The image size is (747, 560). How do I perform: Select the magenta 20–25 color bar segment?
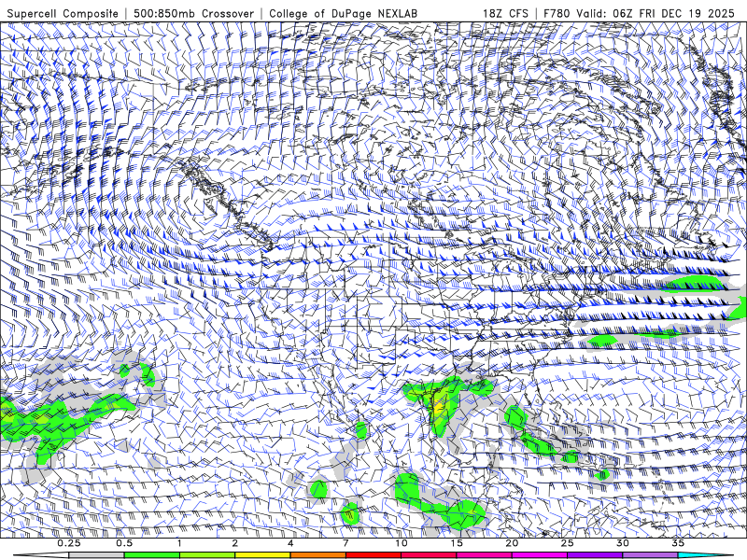[540, 555]
